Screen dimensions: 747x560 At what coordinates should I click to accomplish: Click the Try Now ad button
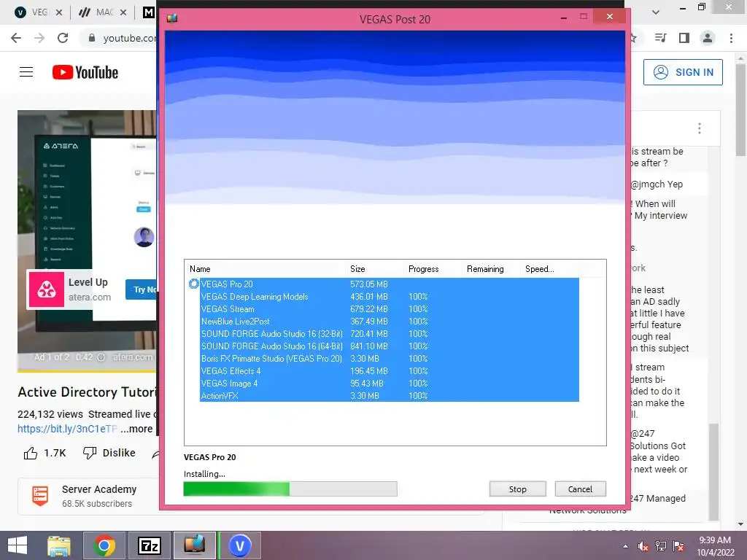141,289
